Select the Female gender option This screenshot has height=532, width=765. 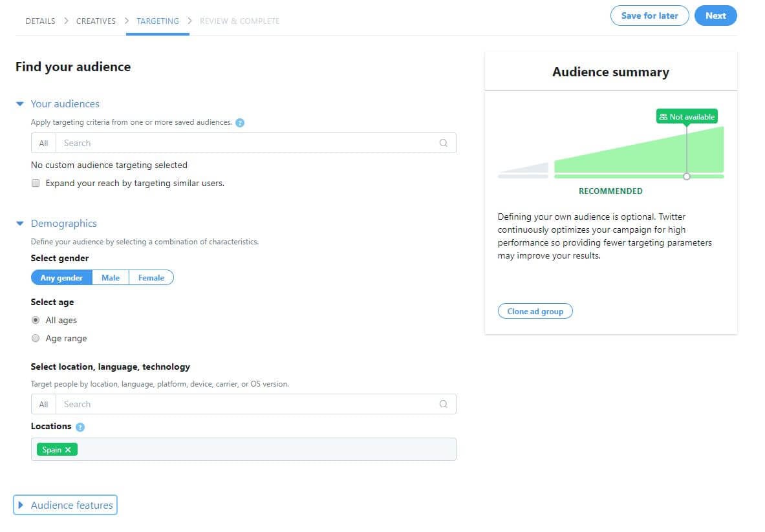point(151,277)
